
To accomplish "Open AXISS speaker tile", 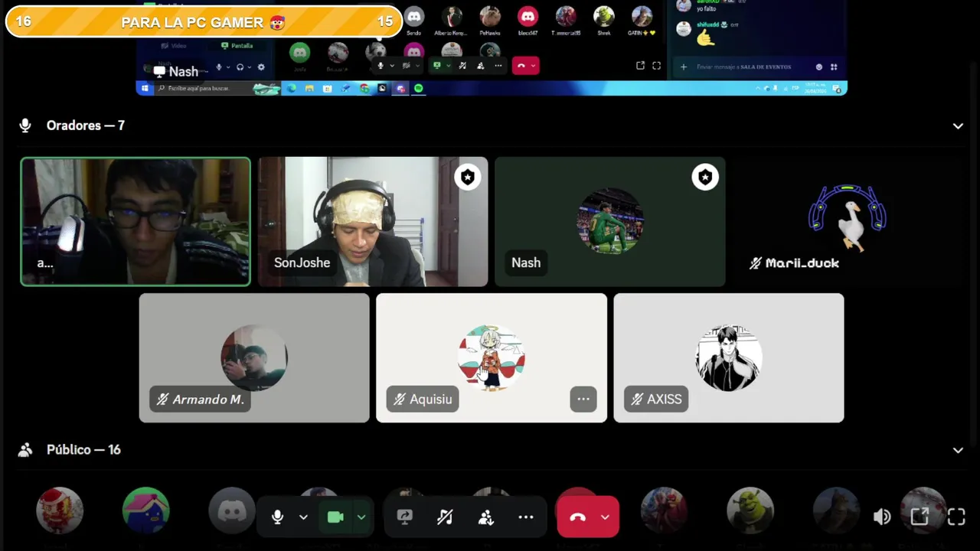I will 729,358.
